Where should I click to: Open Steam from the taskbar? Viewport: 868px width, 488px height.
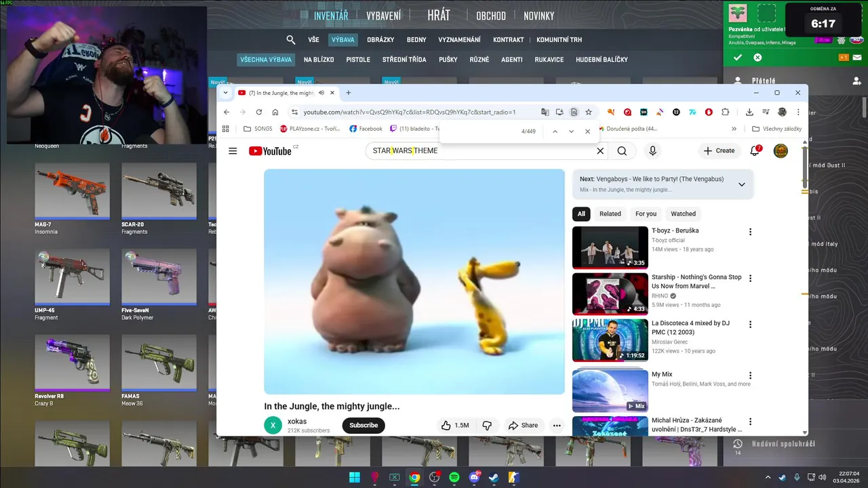click(x=494, y=478)
